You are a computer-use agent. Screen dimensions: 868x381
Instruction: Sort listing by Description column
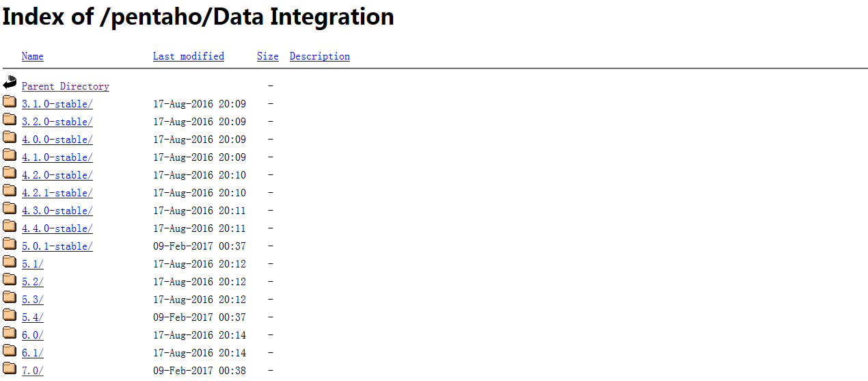320,56
